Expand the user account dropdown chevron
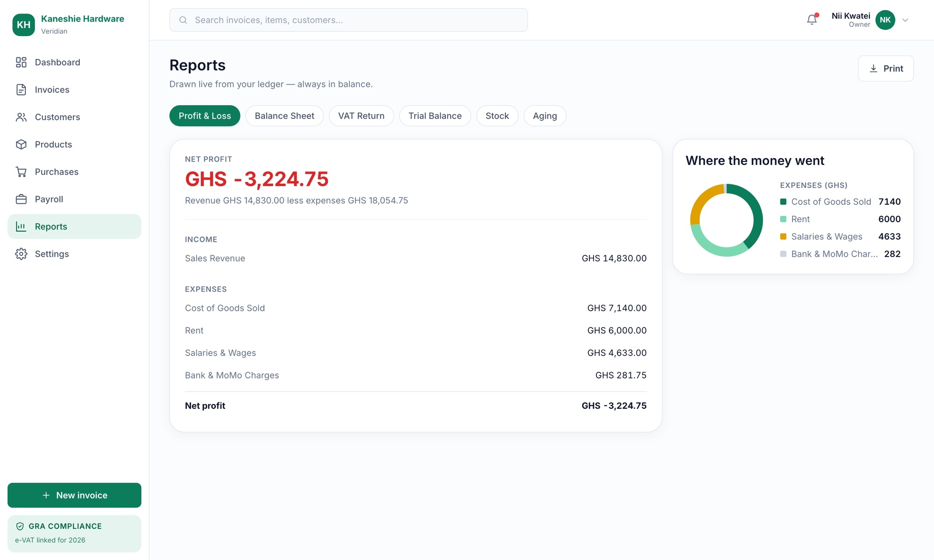 (x=905, y=20)
